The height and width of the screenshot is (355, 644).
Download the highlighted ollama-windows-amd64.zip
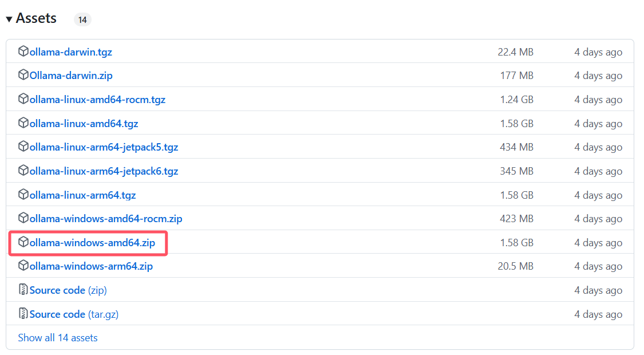pos(92,243)
